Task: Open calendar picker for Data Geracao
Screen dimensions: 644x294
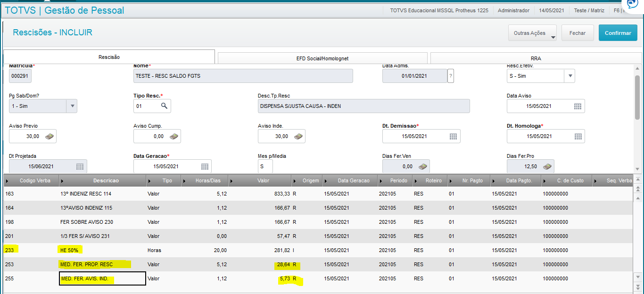Action: tap(205, 167)
